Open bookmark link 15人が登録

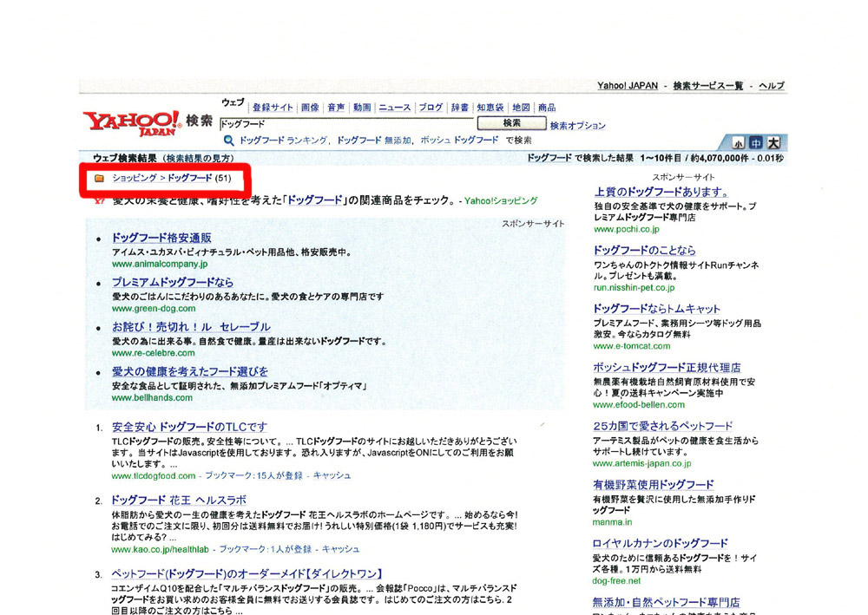(x=279, y=475)
